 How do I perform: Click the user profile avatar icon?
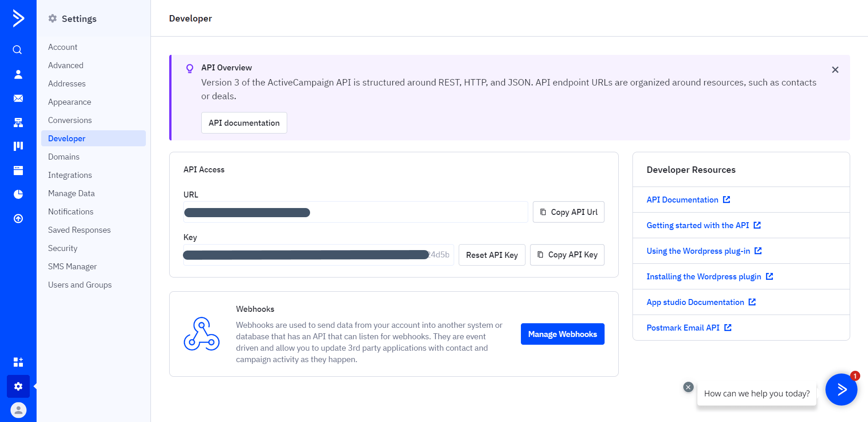click(x=18, y=410)
